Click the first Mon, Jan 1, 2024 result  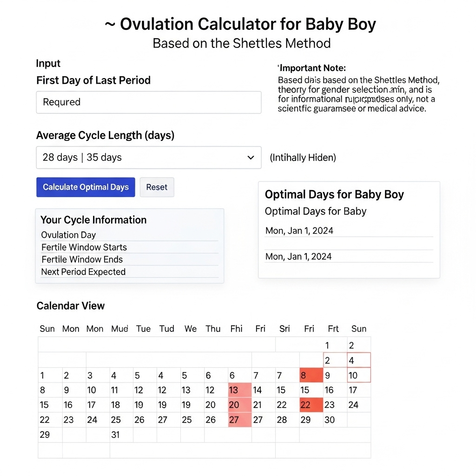click(x=299, y=231)
